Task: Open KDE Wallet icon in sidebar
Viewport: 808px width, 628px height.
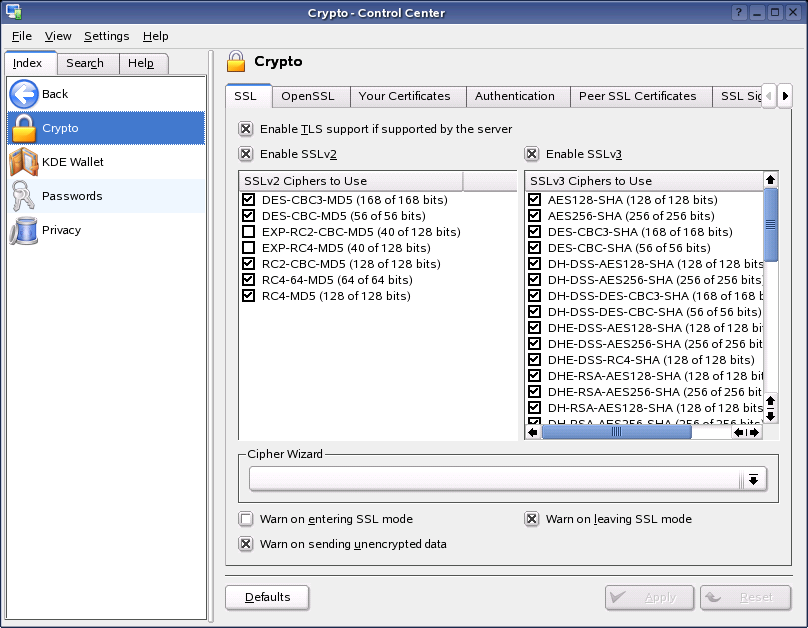Action: [24, 162]
